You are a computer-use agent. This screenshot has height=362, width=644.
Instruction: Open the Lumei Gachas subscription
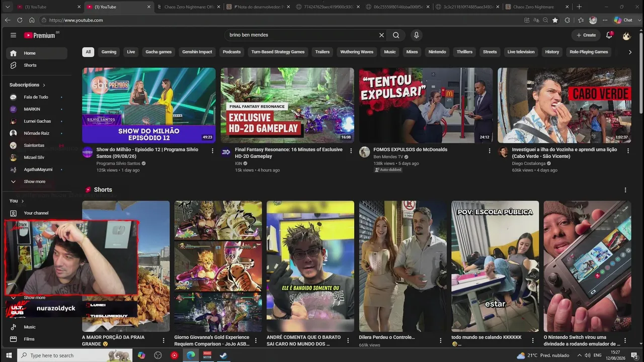tap(37, 121)
